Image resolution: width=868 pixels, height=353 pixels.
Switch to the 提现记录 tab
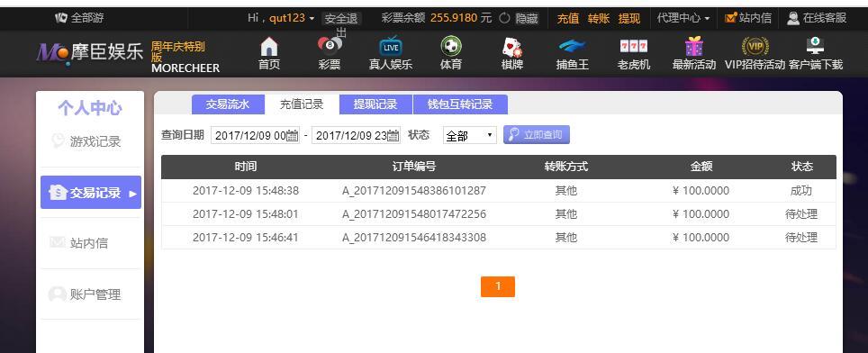375,104
